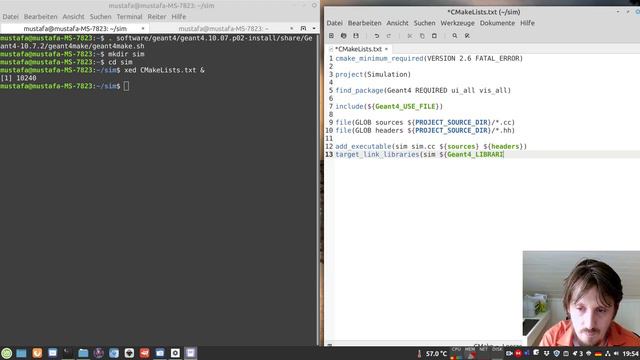Open the Ansicht menu in terminal window

coord(73,17)
